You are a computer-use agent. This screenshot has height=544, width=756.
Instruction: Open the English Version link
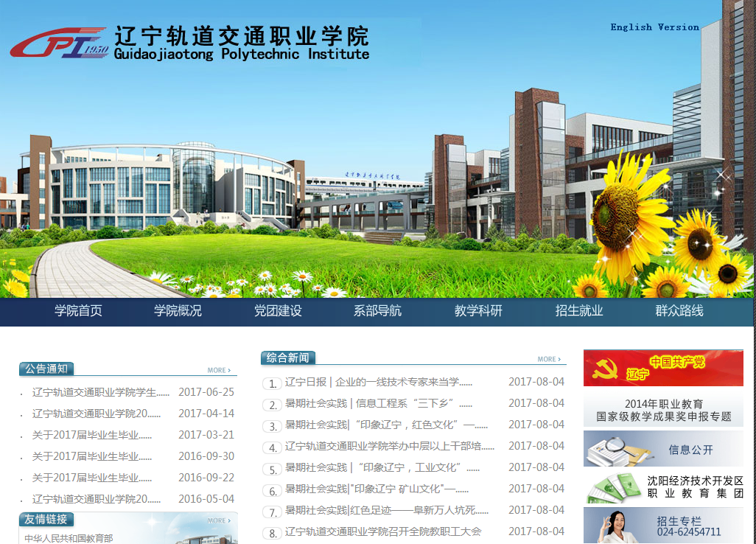coord(654,27)
